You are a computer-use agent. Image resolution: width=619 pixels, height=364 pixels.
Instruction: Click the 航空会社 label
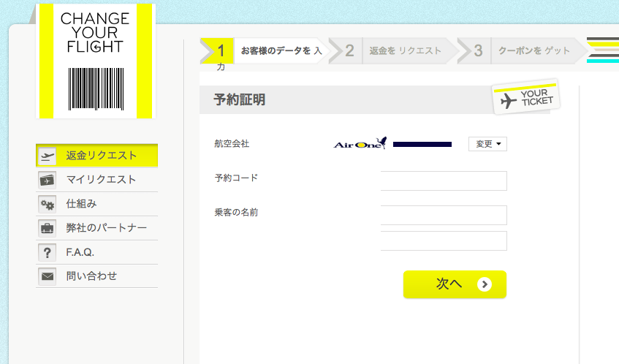pyautogui.click(x=232, y=144)
